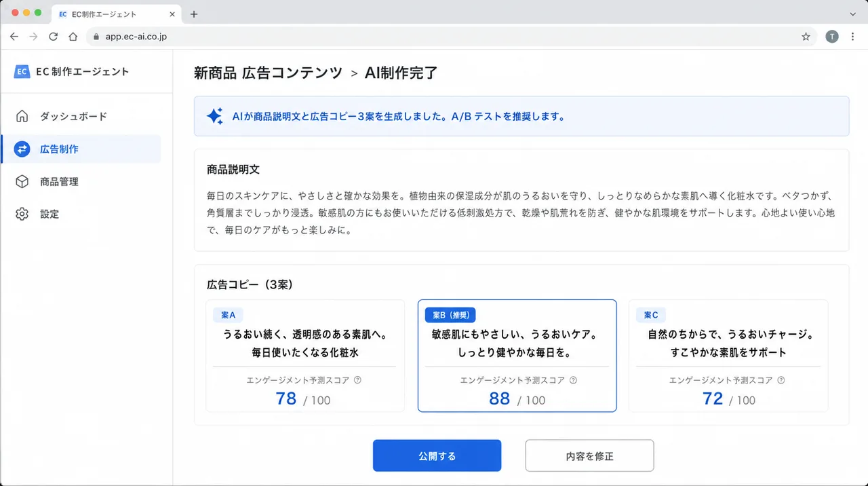Screen dimensions: 868x486
Task: Click 内容を修正 button
Action: tap(589, 455)
